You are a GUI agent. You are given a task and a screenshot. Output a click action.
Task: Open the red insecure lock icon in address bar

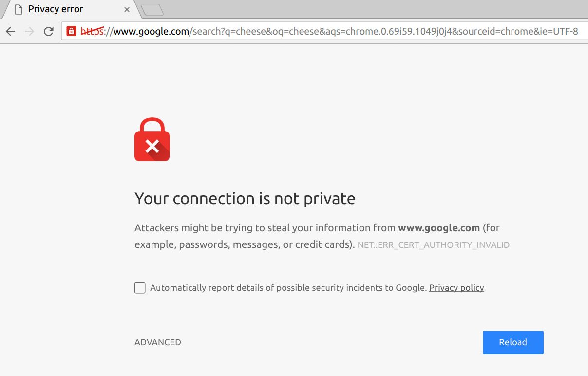(72, 32)
